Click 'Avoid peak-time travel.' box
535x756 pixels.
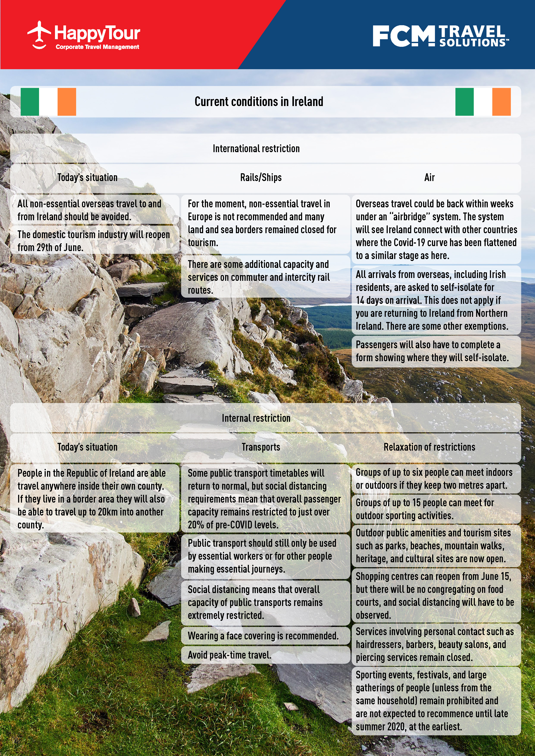tap(265, 655)
